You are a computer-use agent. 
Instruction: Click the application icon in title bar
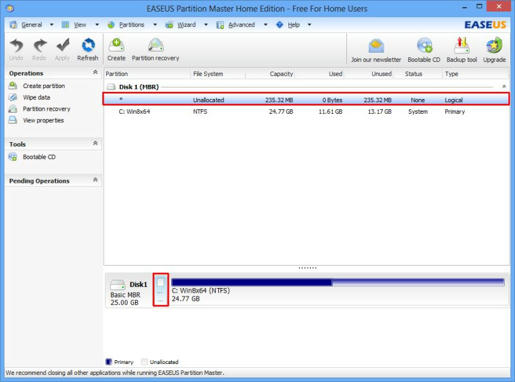pos(10,8)
